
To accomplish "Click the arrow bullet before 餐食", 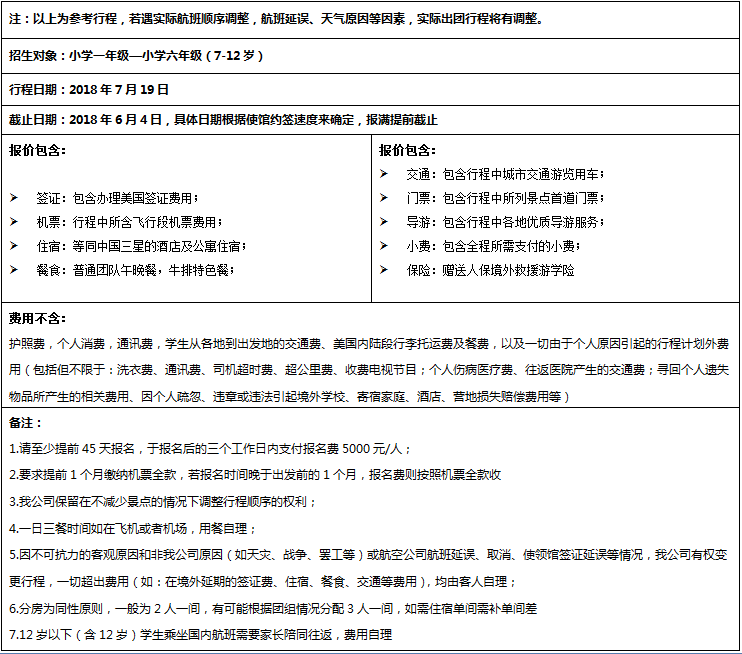I will point(14,270).
